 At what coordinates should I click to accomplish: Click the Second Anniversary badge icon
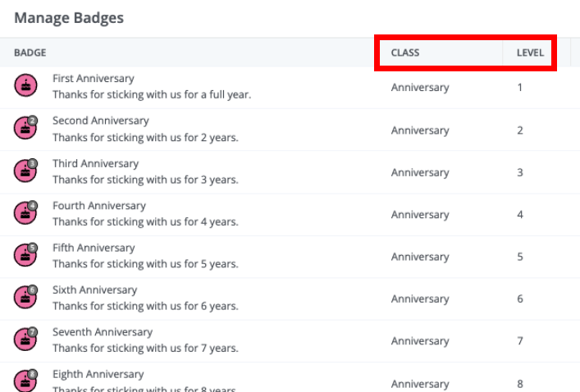(x=25, y=129)
